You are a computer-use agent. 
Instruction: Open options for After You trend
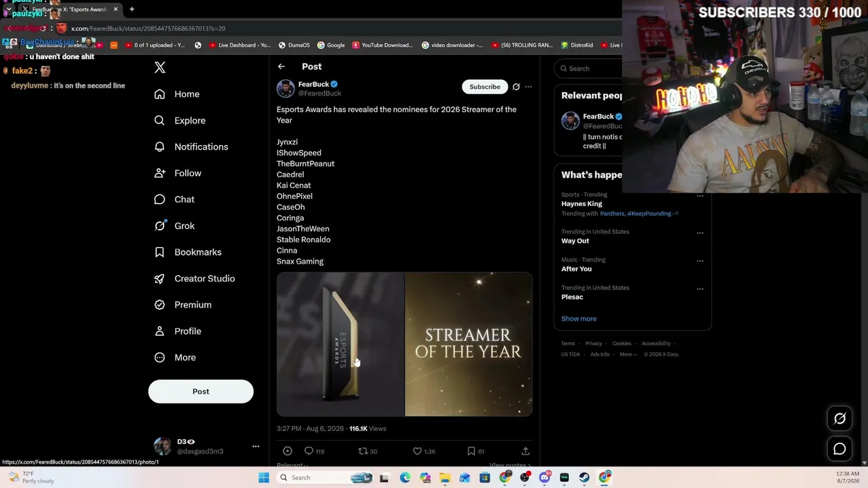[700, 261]
